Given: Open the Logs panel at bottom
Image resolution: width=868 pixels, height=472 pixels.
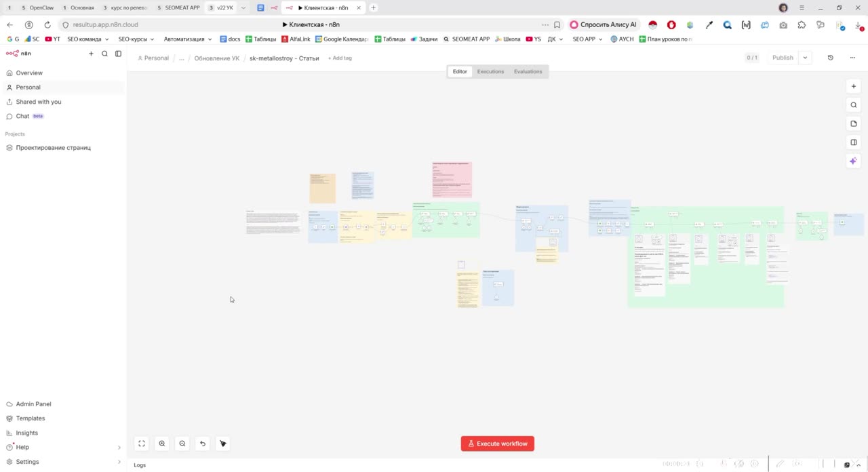Looking at the screenshot, I should pos(140,465).
